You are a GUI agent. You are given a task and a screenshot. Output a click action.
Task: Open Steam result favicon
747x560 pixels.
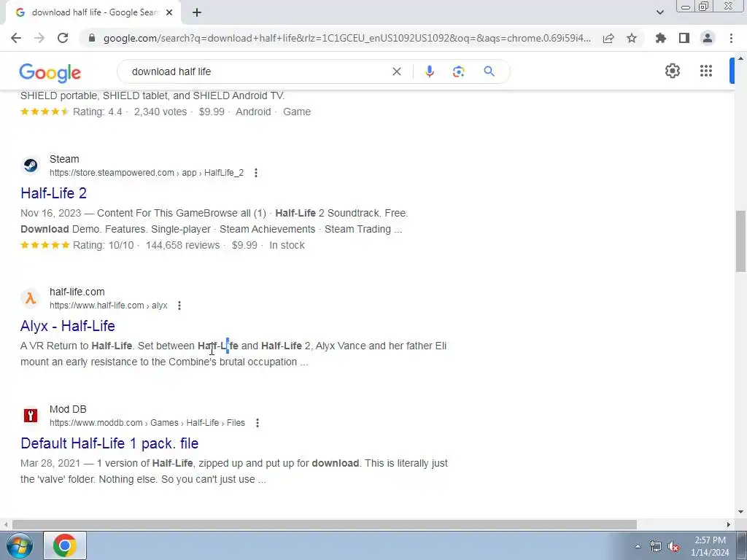click(x=31, y=166)
